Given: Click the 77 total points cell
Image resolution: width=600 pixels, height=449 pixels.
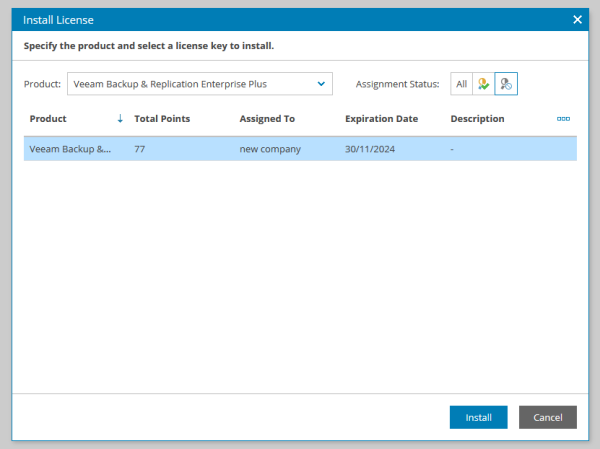Looking at the screenshot, I should coord(140,149).
